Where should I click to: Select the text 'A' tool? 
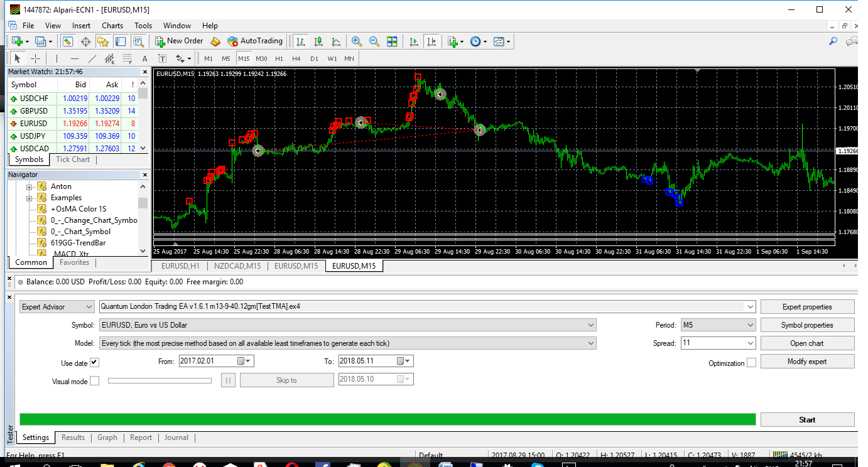pos(145,58)
